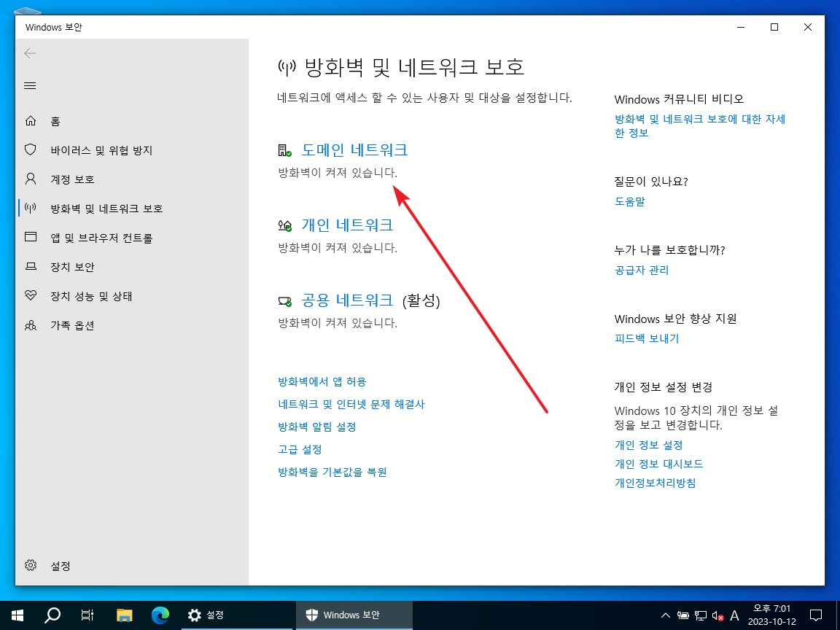Click 공급자 관리 link

click(642, 270)
